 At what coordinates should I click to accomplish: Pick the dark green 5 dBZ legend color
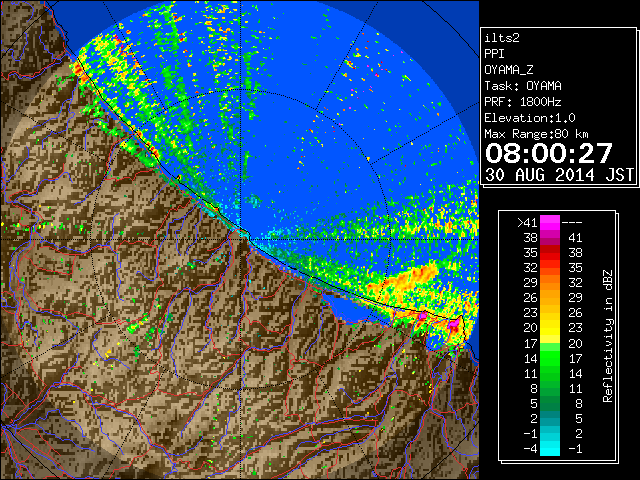coord(550,403)
